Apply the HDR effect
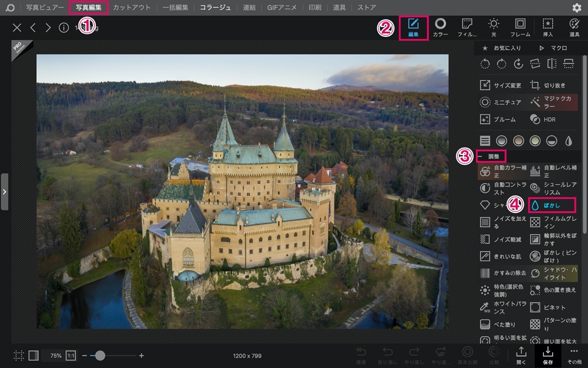588x368 pixels. [543, 119]
